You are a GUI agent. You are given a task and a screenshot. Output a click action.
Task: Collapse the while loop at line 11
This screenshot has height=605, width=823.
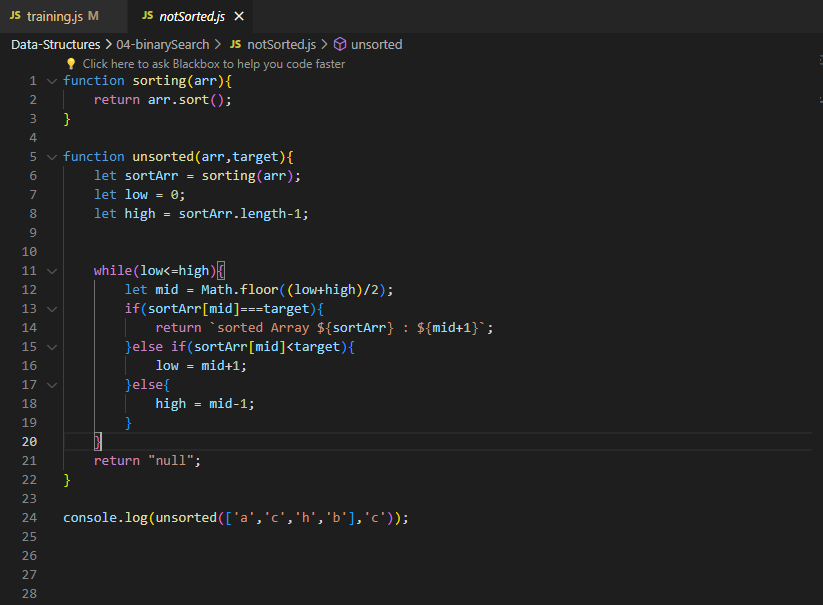point(52,271)
